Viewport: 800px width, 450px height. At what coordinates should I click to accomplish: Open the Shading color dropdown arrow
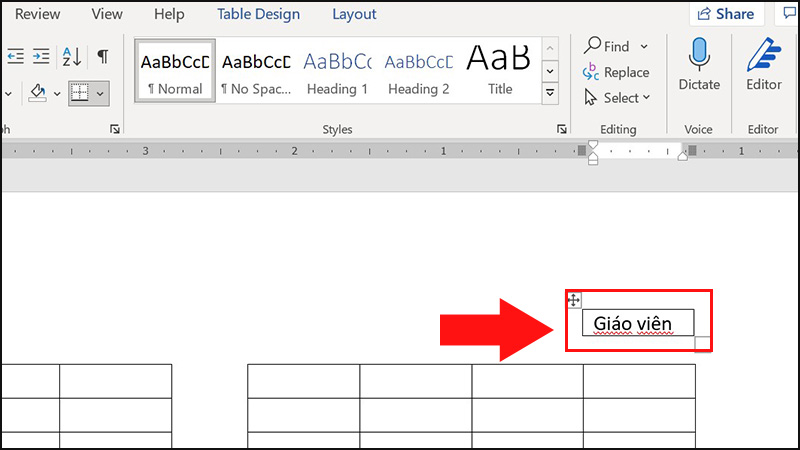tap(57, 93)
